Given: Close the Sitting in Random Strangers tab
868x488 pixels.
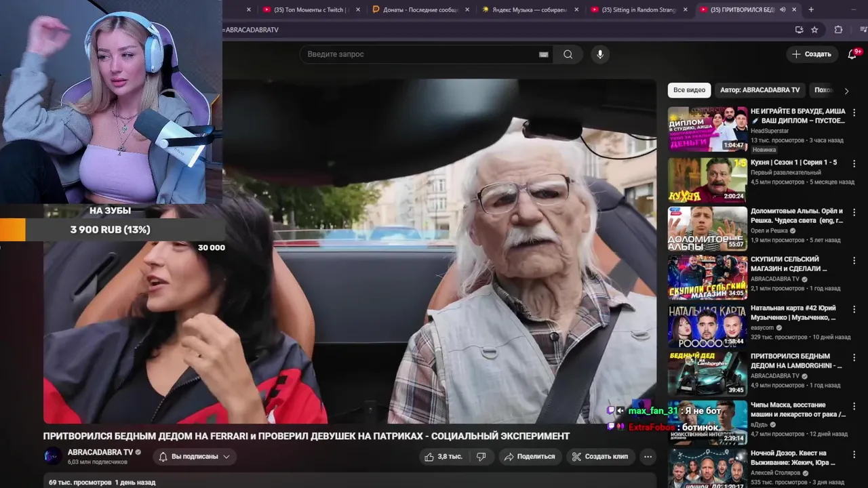Looking at the screenshot, I should (x=686, y=9).
